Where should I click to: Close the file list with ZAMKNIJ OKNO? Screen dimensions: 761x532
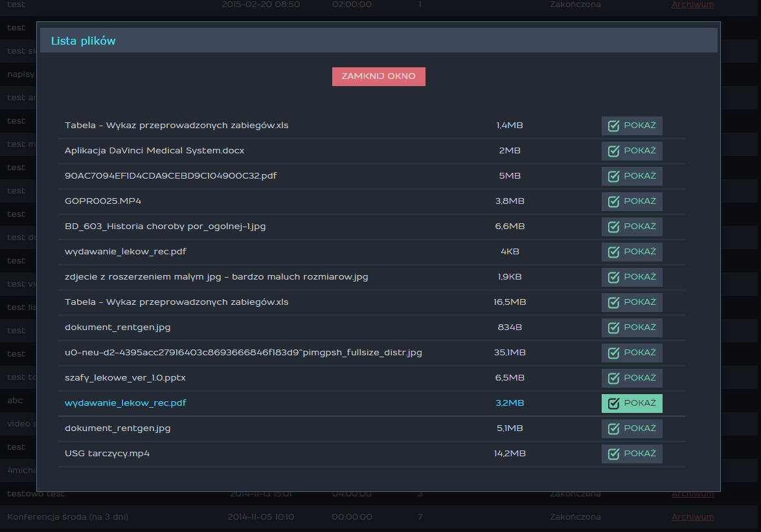pos(379,76)
